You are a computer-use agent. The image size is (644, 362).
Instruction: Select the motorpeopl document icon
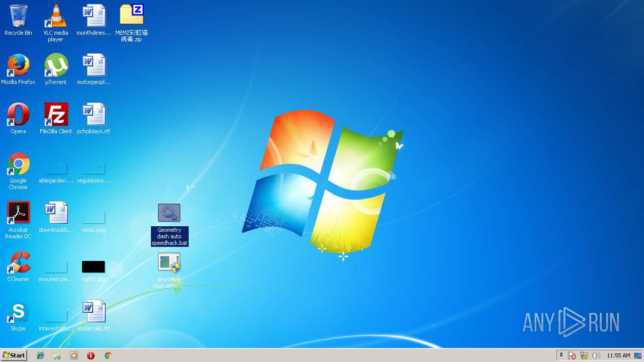[x=94, y=65]
